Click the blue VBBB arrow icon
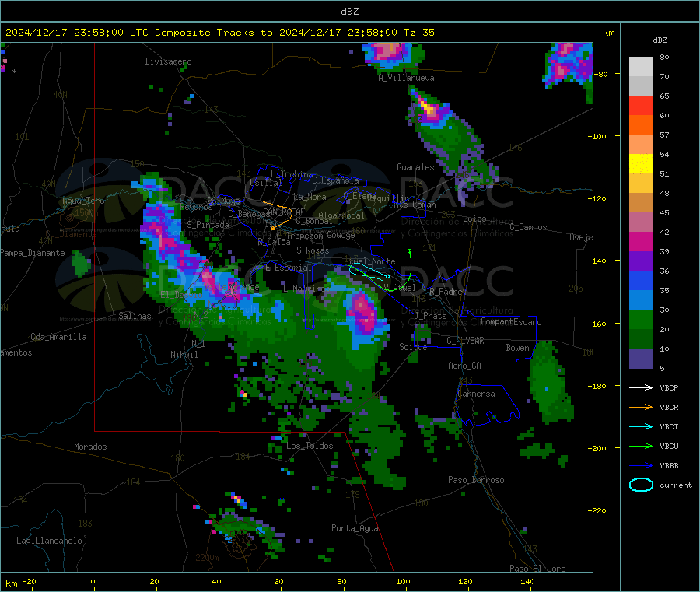The height and width of the screenshot is (592, 700). coord(641,465)
